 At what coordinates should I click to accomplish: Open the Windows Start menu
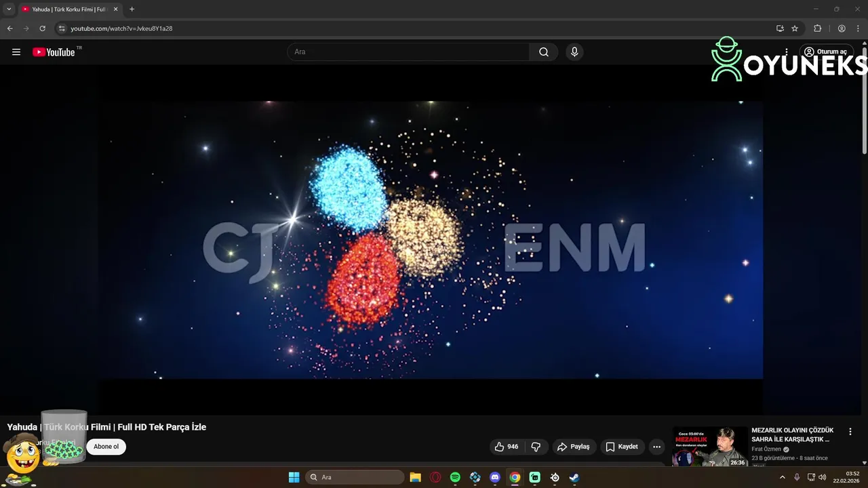[x=294, y=477]
